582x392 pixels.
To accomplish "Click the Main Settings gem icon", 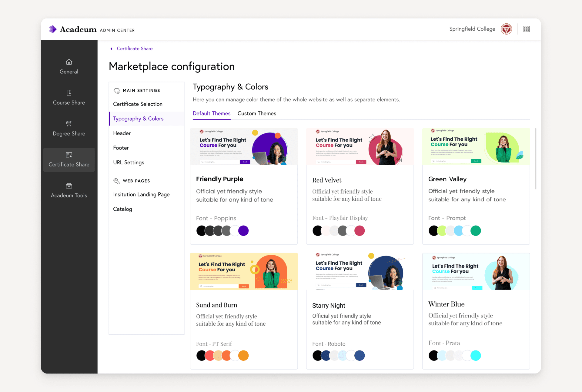I will [117, 90].
